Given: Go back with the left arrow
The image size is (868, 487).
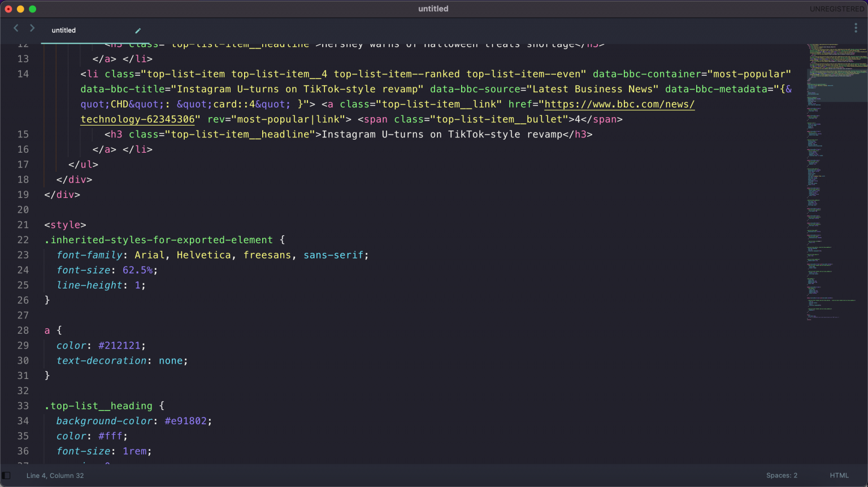Looking at the screenshot, I should point(16,28).
